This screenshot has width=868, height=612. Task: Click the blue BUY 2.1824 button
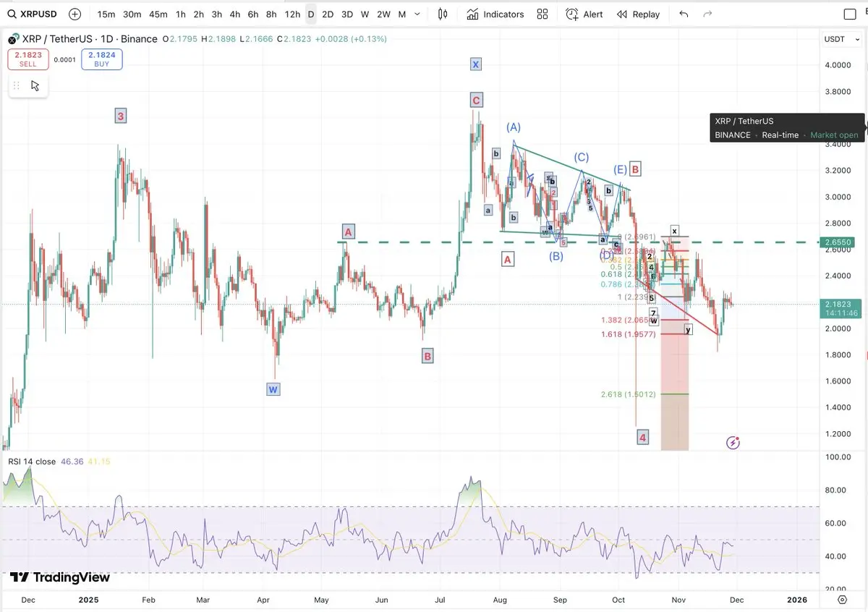[102, 59]
